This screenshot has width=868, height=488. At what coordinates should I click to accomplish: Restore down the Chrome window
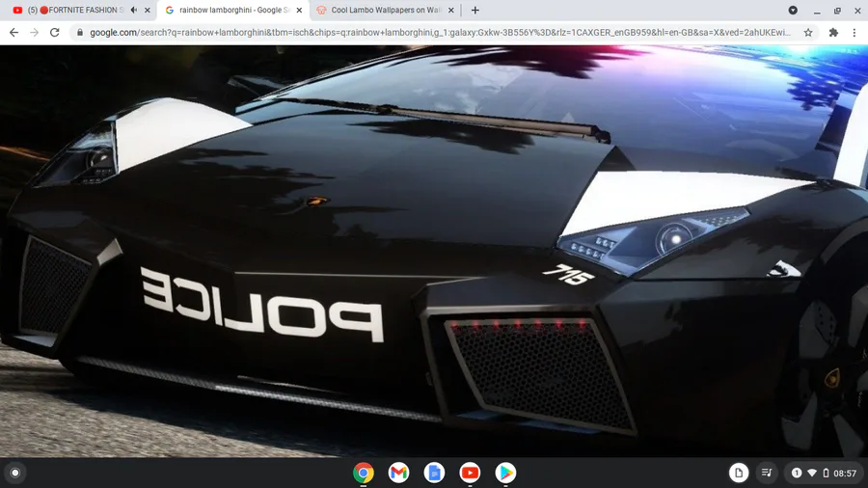[837, 11]
